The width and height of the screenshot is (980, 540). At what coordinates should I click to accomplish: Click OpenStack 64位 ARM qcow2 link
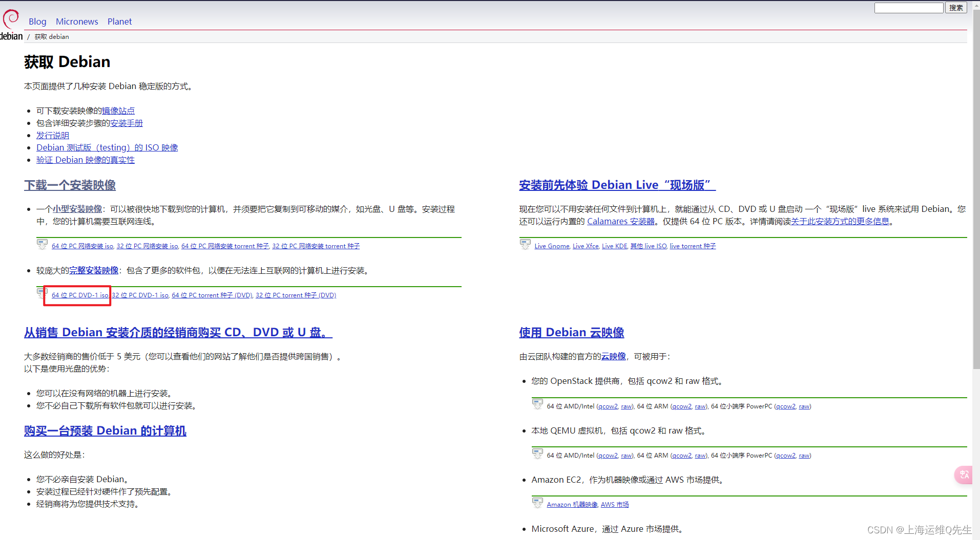click(682, 406)
